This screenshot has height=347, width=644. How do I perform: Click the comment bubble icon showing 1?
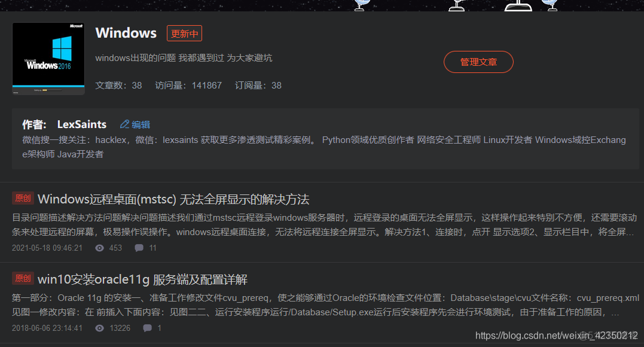click(148, 328)
